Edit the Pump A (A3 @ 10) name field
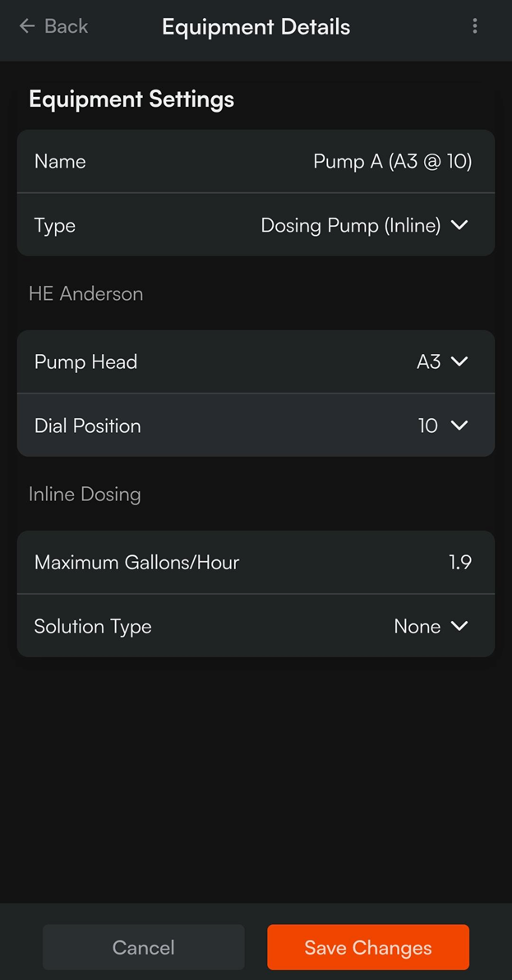This screenshot has width=512, height=980. coord(392,161)
